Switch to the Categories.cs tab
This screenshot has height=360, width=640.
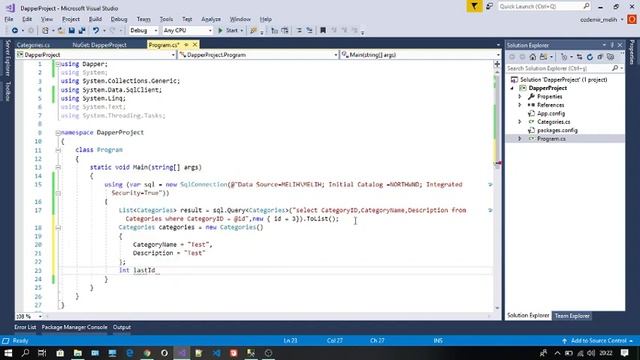[33, 45]
